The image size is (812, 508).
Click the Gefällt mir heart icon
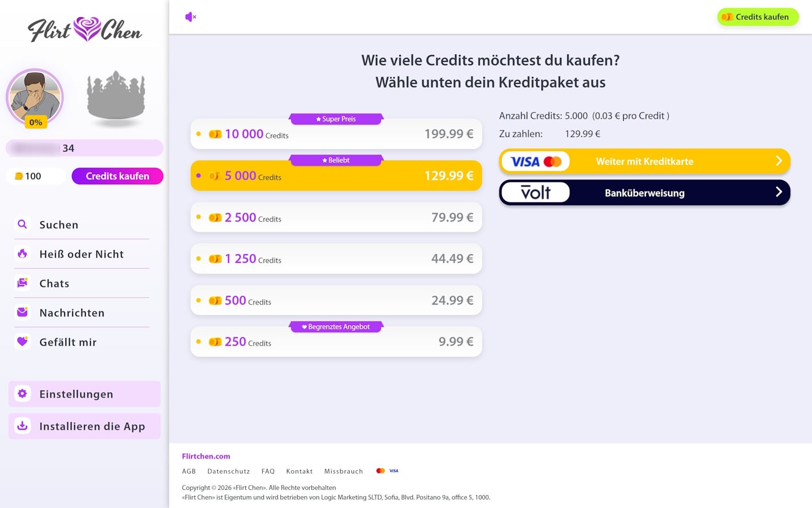(x=23, y=341)
